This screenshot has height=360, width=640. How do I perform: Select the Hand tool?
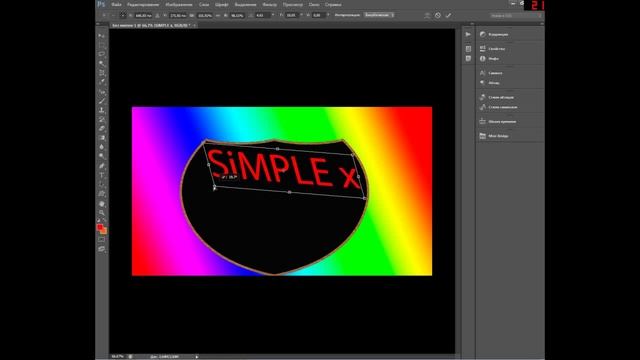101,204
